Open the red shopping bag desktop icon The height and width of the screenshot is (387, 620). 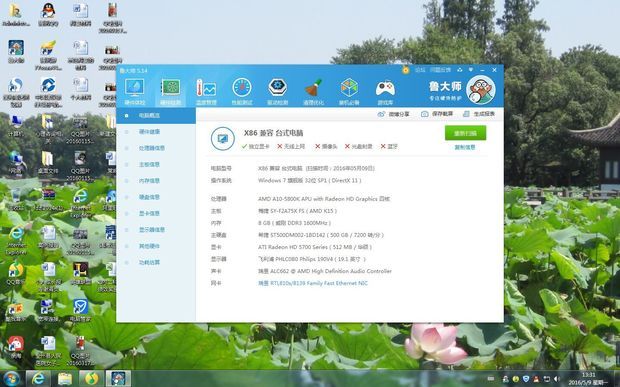click(16, 347)
